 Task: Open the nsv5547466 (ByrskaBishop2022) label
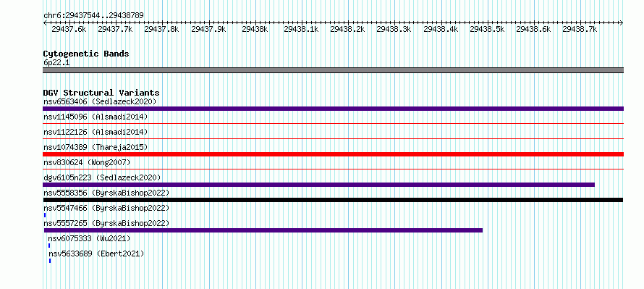point(106,208)
